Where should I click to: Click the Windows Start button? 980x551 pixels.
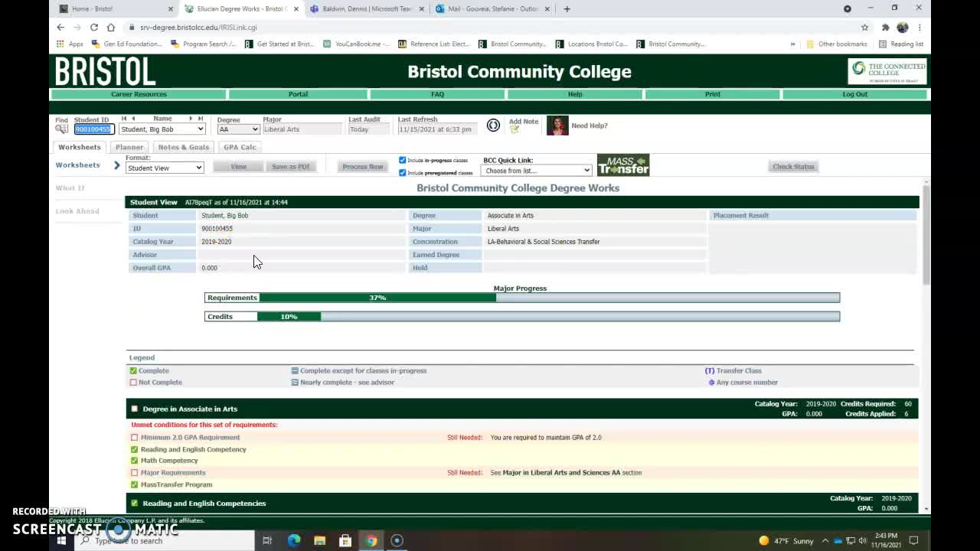61,540
